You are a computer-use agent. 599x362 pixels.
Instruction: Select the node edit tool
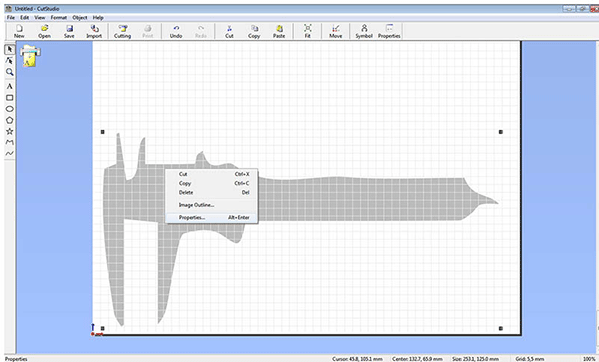tap(10, 61)
